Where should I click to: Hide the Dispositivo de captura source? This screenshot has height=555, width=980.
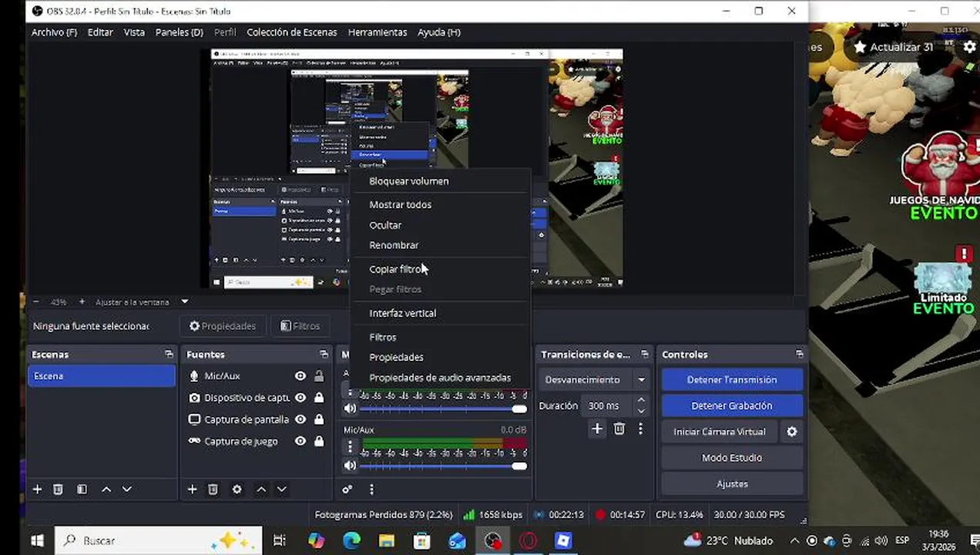(x=300, y=398)
